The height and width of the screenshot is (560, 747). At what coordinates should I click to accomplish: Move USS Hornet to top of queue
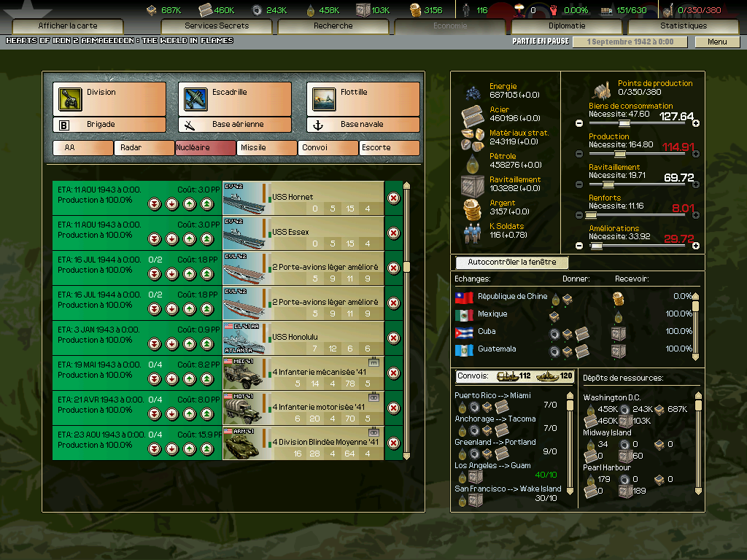(206, 204)
